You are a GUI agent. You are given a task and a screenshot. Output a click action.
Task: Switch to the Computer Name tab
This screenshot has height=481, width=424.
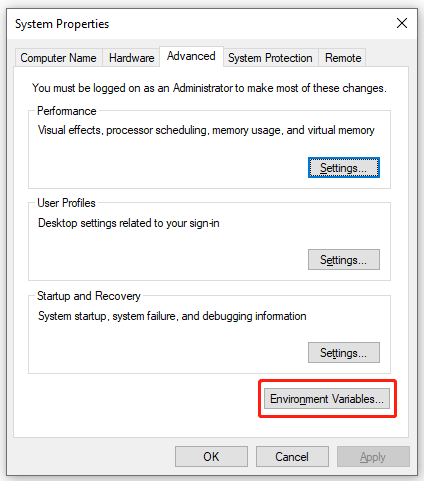click(x=58, y=58)
